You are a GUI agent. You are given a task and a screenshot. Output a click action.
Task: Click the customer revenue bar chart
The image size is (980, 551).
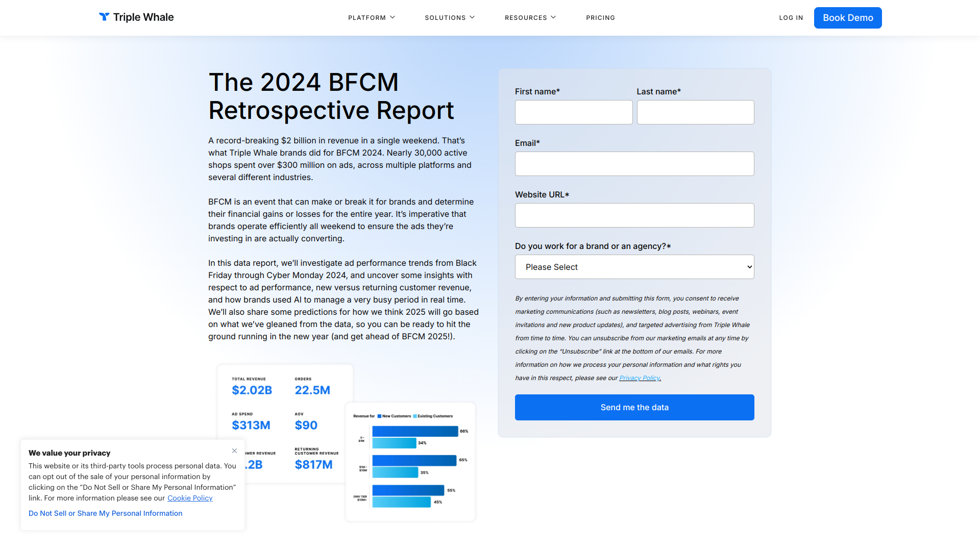coord(410,462)
